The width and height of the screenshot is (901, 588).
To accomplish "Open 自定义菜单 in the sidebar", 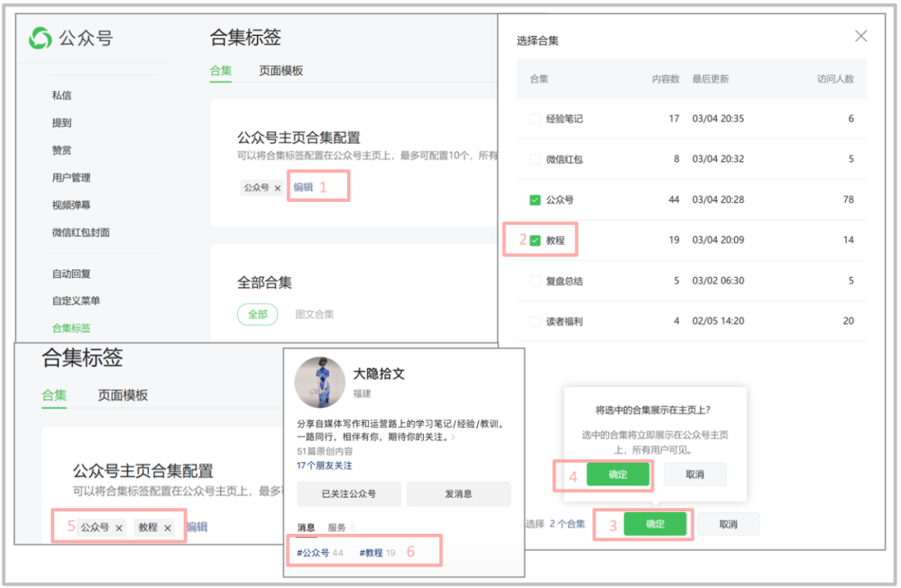I will pos(76,300).
